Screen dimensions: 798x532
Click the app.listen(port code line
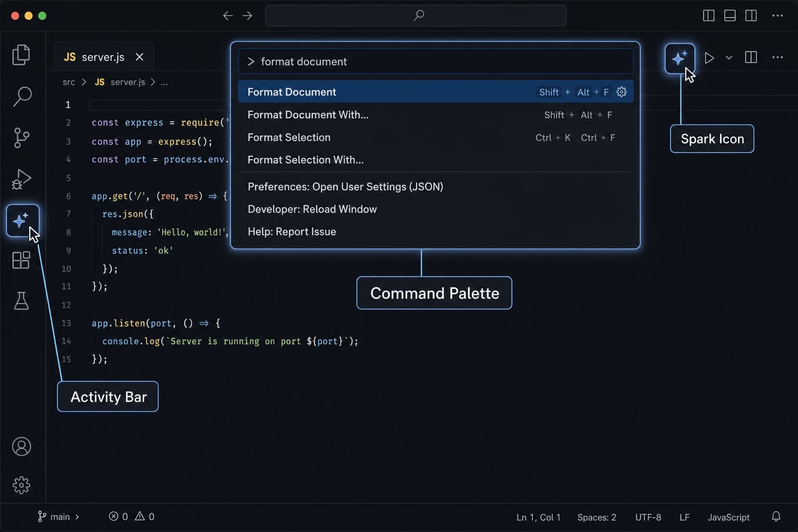(156, 323)
